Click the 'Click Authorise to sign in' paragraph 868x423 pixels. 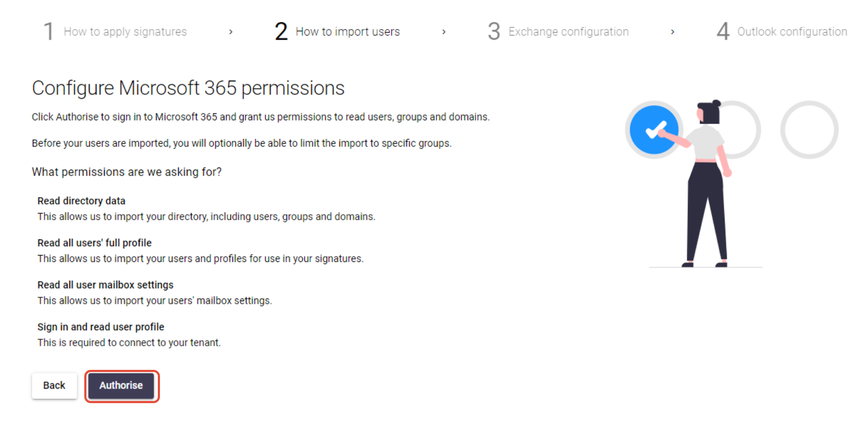(261, 117)
